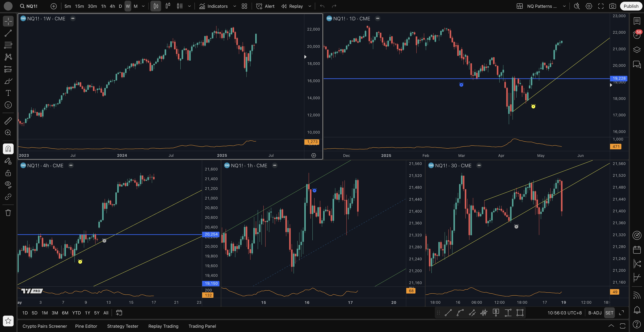Open the Watchlist panel icon
This screenshot has width=644, height=332.
point(637,21)
